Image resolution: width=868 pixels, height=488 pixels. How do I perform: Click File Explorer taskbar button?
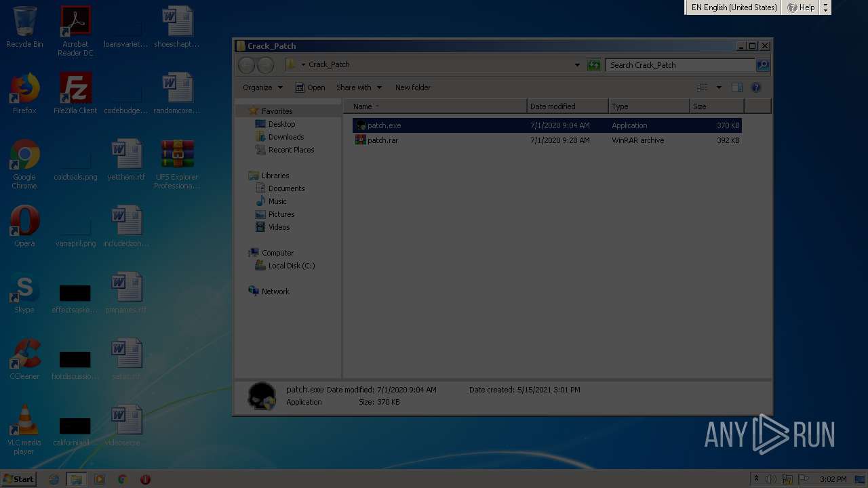[77, 479]
